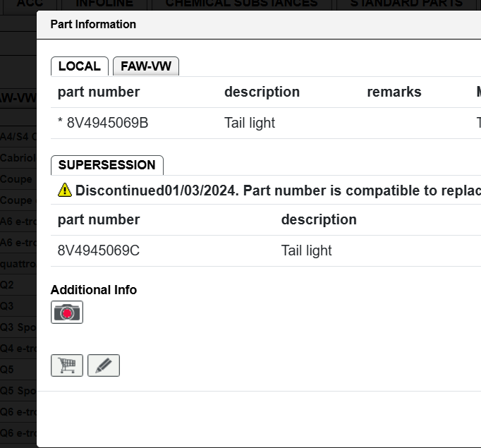This screenshot has width=481, height=448.
Task: Open STANDARD PARTS tab in background window
Action: point(407,4)
